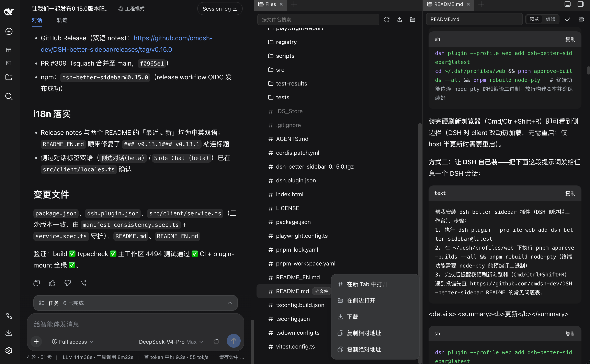Switch to 编辑 edit mode

(551, 19)
